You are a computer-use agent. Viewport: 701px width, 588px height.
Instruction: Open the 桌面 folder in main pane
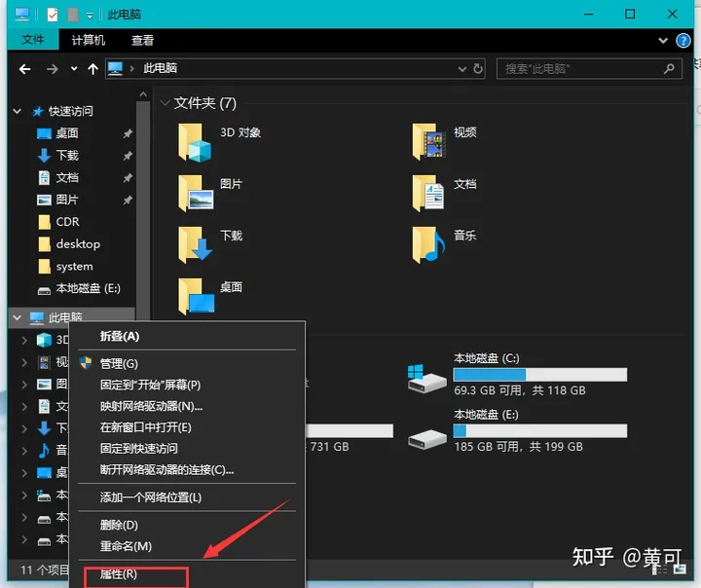pyautogui.click(x=196, y=297)
